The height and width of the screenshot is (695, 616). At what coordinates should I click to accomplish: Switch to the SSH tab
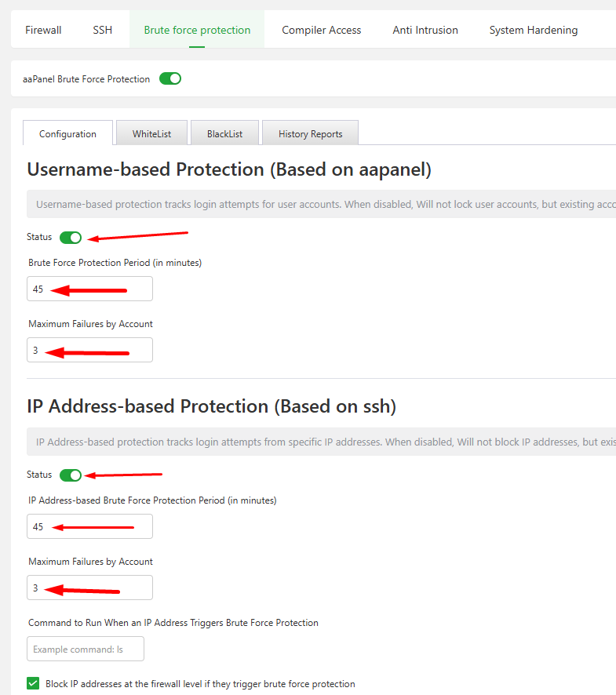coord(103,30)
